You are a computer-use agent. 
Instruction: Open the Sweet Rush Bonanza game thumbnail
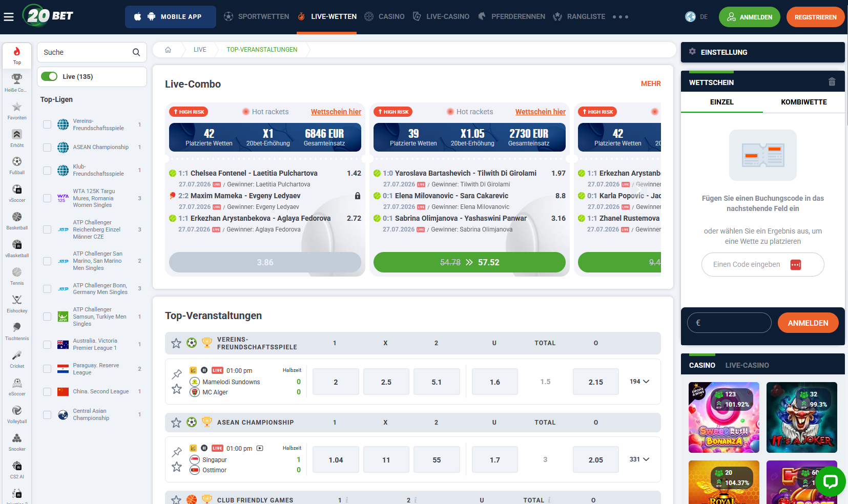click(724, 417)
